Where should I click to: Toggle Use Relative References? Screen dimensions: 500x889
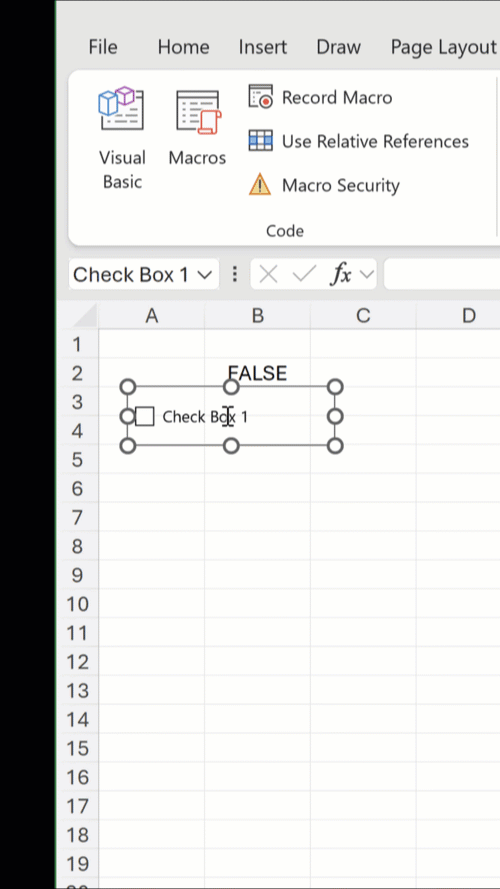[358, 141]
